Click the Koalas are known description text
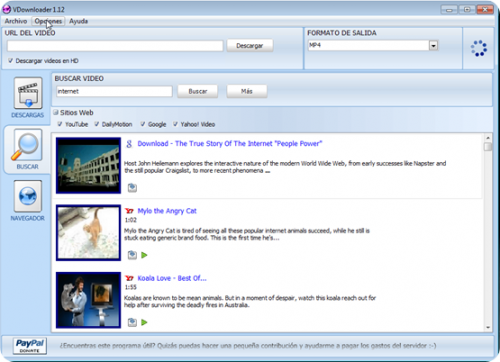This screenshot has width=500, height=362. click(250, 301)
